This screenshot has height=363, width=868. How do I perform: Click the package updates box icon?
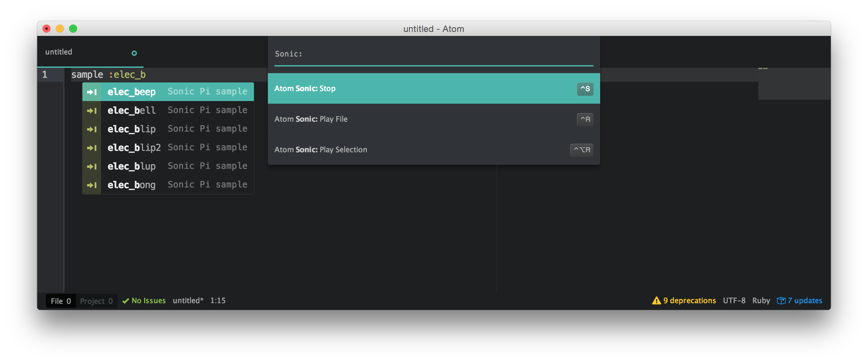(781, 300)
